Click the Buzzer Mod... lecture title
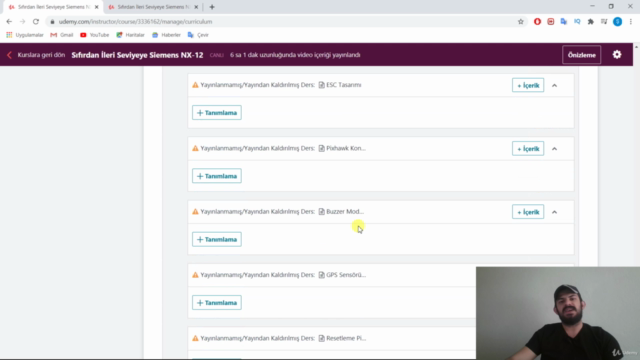The height and width of the screenshot is (360, 640). (x=345, y=211)
